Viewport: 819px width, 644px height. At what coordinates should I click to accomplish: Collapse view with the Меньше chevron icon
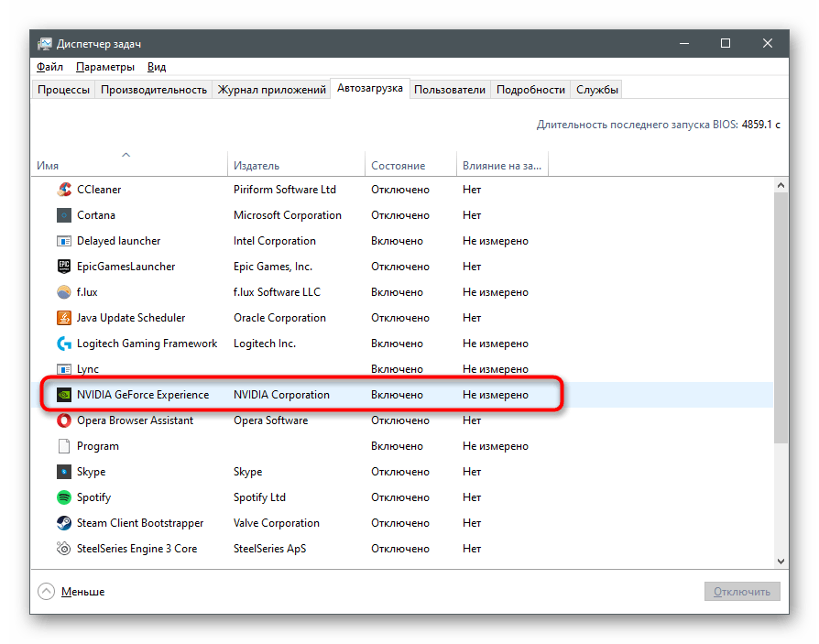click(46, 591)
